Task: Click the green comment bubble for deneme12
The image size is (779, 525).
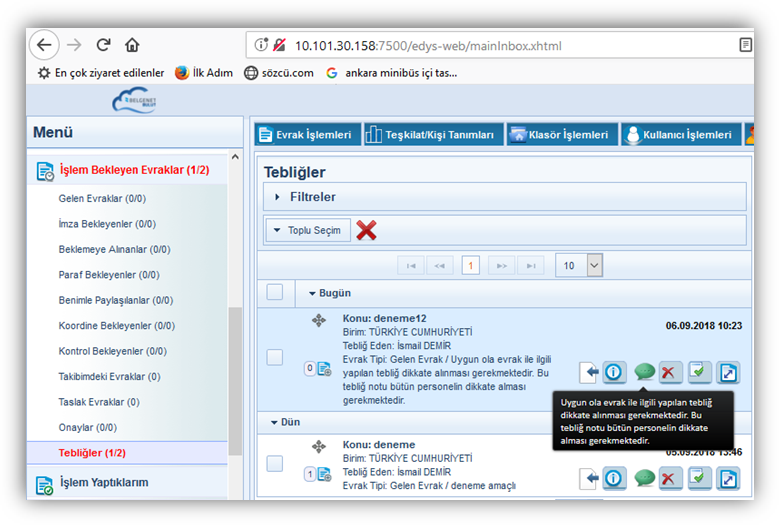Action: [644, 372]
